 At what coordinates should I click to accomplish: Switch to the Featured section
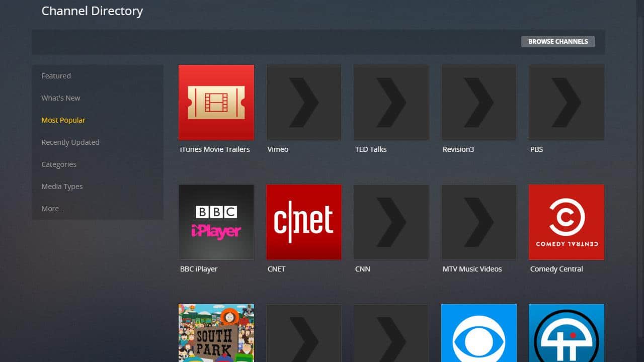[56, 76]
